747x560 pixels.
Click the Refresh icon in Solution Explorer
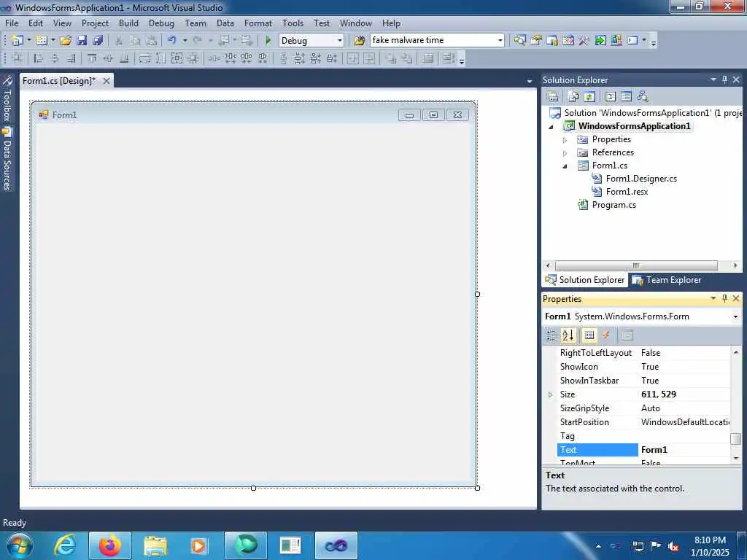589,97
